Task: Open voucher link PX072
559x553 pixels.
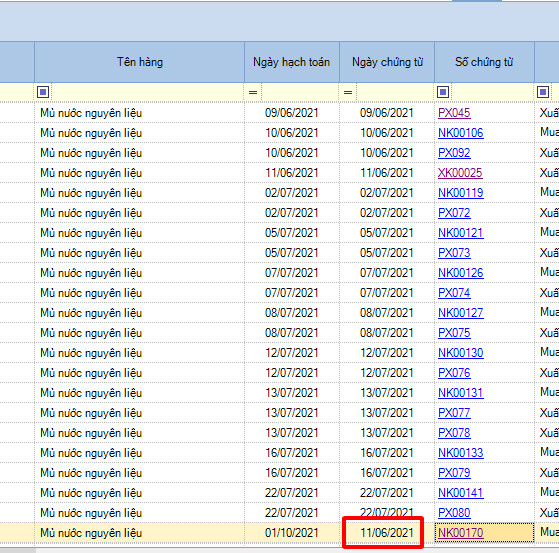Action: pyautogui.click(x=454, y=213)
